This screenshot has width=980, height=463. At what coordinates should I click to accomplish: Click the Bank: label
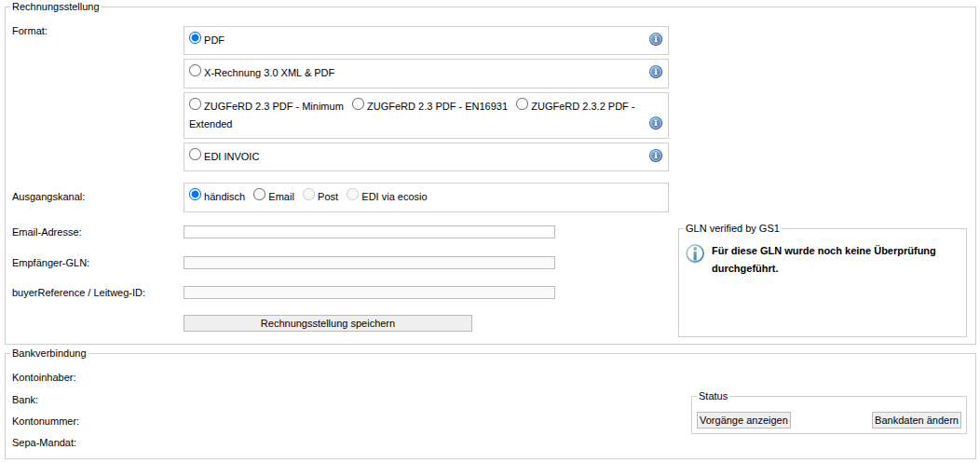coord(25,400)
